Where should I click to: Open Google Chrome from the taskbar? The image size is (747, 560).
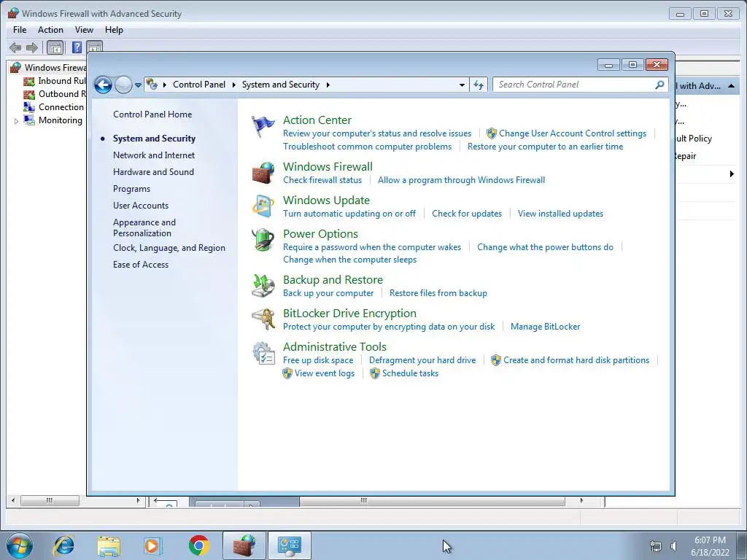tap(198, 545)
